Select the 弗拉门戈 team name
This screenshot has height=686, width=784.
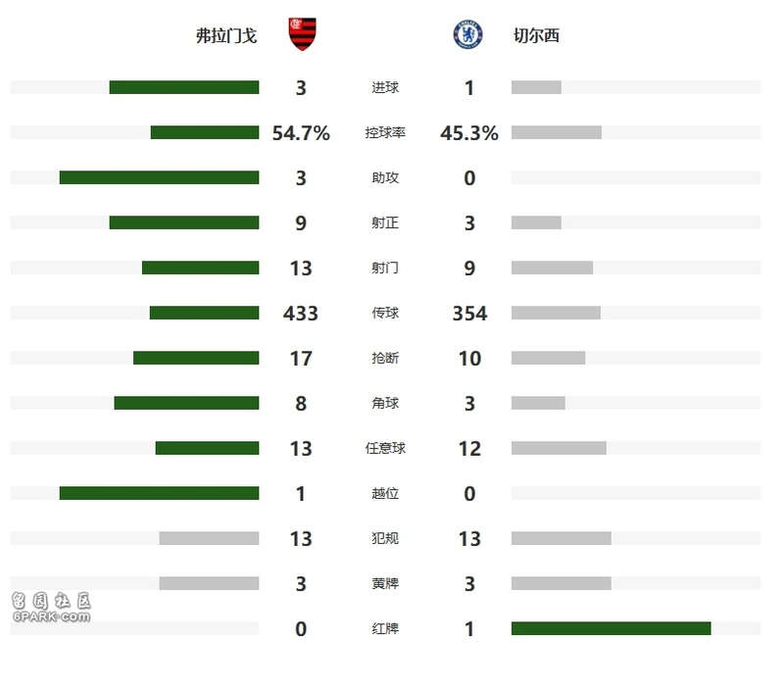click(x=226, y=35)
